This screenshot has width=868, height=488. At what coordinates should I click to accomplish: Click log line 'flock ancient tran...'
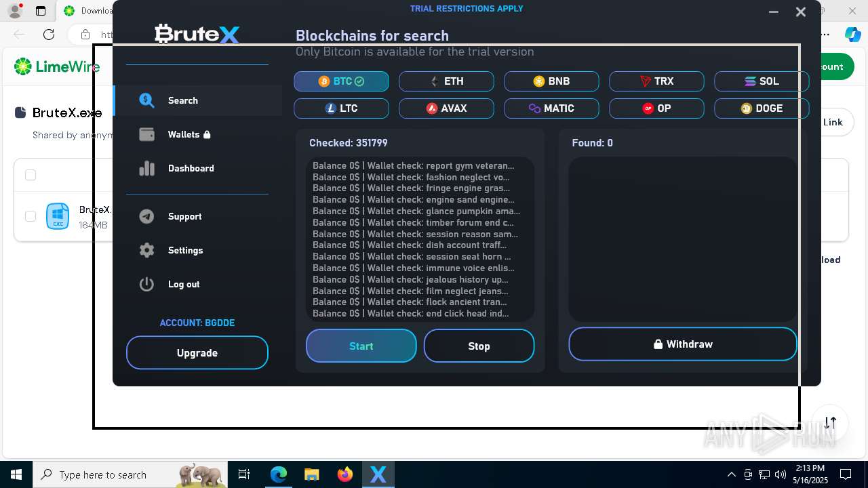pos(410,302)
